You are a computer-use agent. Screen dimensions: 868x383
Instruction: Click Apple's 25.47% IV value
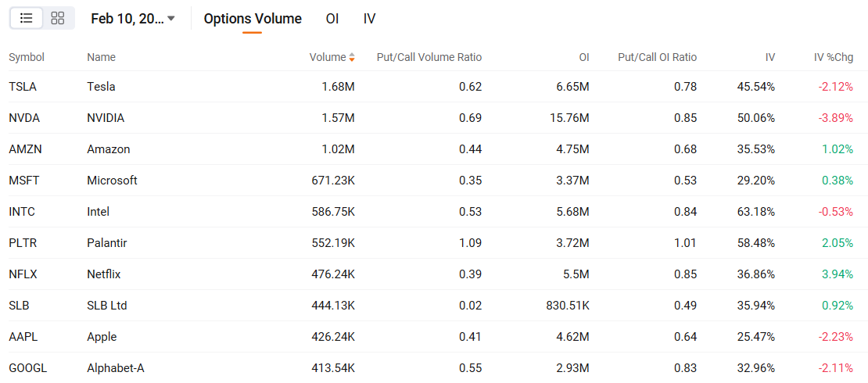[x=756, y=337]
